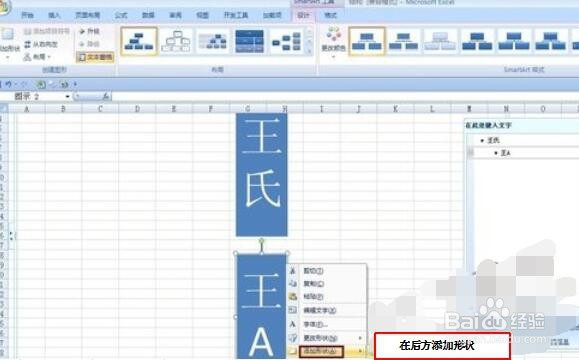Open the 开发工具 ribbon tab

coord(236,15)
